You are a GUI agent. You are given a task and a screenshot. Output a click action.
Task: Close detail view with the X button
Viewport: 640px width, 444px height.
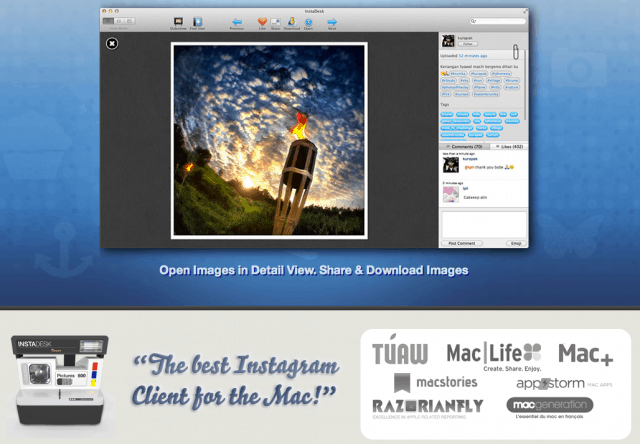pyautogui.click(x=112, y=43)
